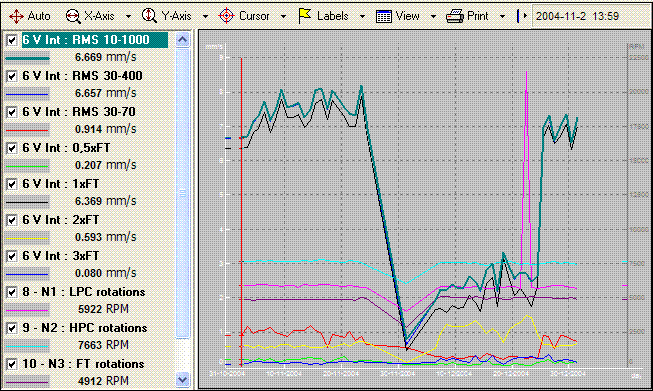The image size is (653, 391).
Task: Select the 6 V Int : 2xFT label
Action: (x=61, y=220)
